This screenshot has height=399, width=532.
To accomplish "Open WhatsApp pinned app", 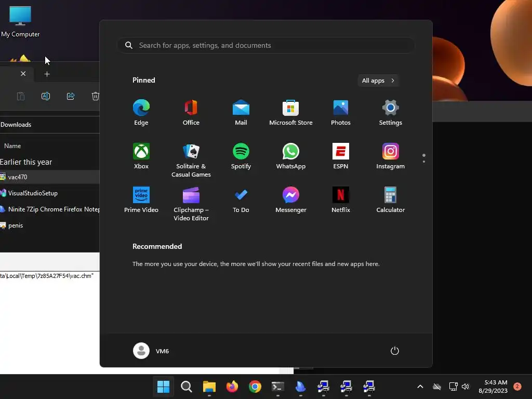I will (x=291, y=156).
